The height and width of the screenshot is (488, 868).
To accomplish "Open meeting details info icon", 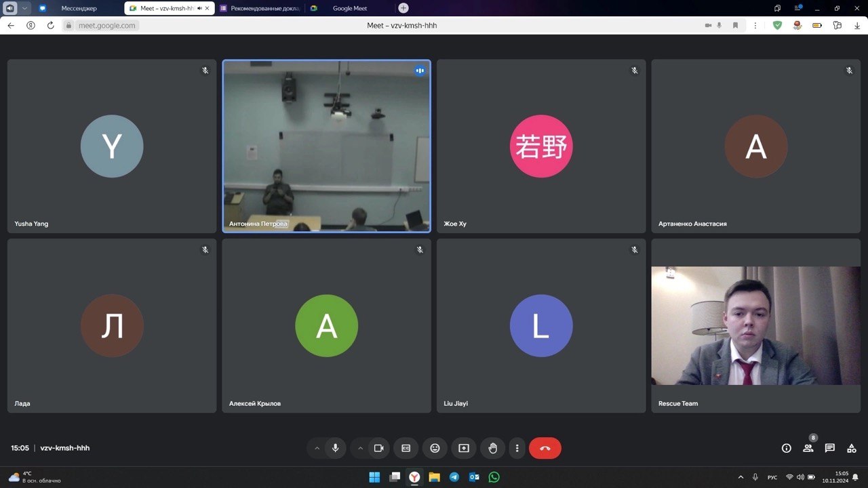I will coord(786,448).
